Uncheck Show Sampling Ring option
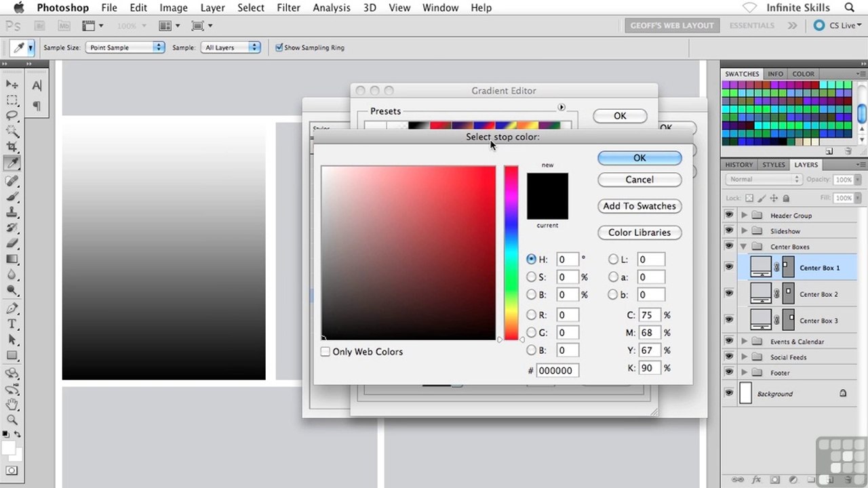 tap(279, 47)
